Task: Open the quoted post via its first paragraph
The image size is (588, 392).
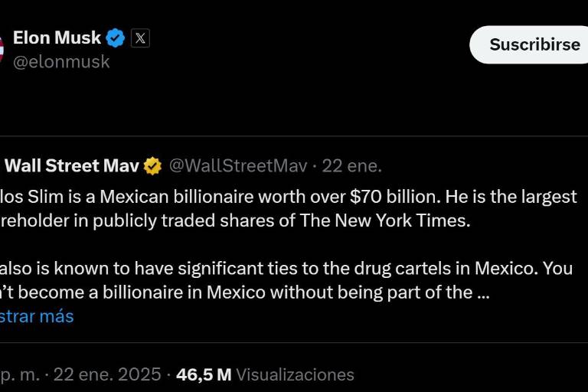Action: point(288,197)
